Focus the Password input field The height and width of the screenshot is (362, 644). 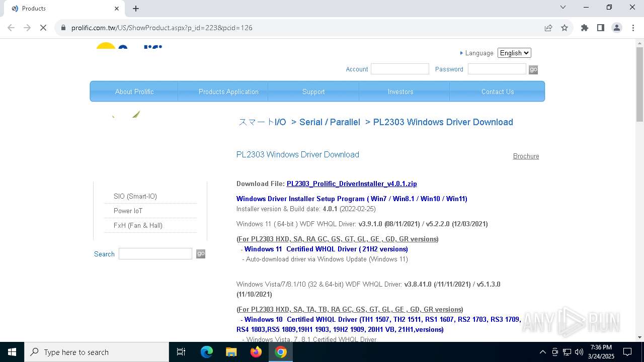click(497, 69)
